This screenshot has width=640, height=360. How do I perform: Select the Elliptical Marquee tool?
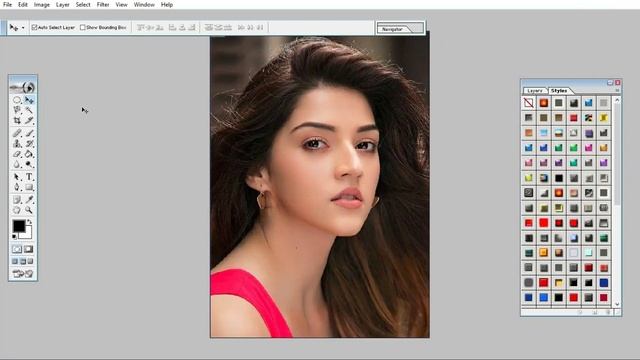coord(17,100)
